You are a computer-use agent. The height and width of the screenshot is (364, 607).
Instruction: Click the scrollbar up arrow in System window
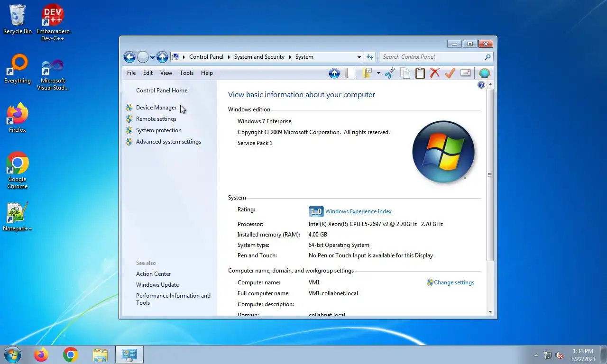point(490,84)
